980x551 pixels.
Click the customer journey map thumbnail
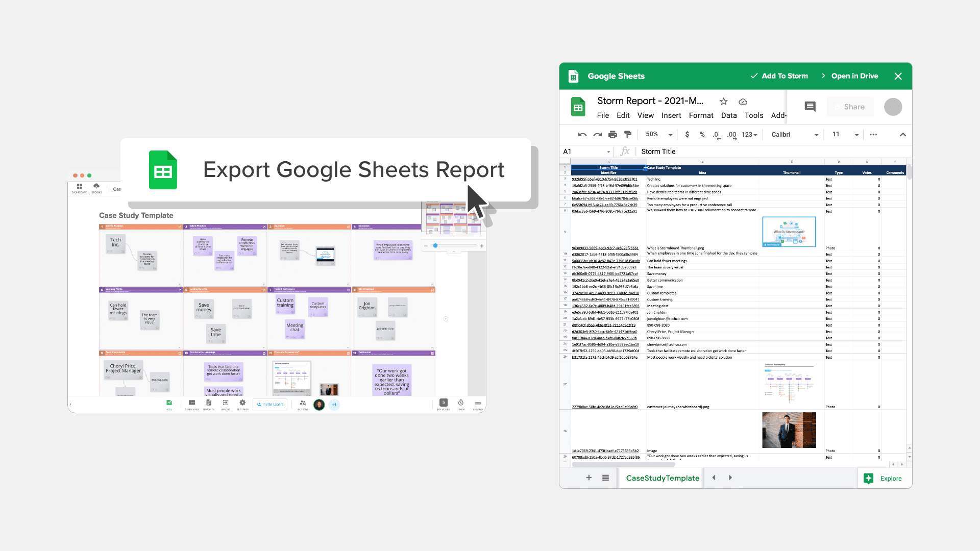pos(789,382)
